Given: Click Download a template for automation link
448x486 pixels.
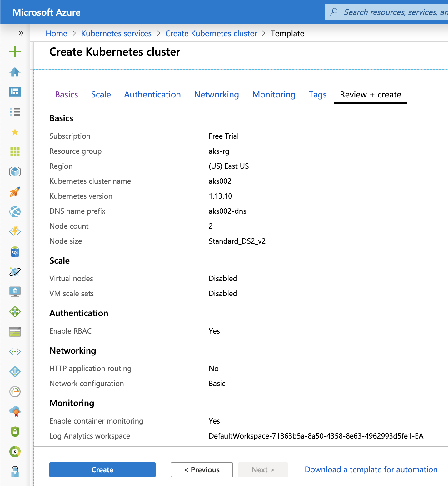Looking at the screenshot, I should 371,470.
